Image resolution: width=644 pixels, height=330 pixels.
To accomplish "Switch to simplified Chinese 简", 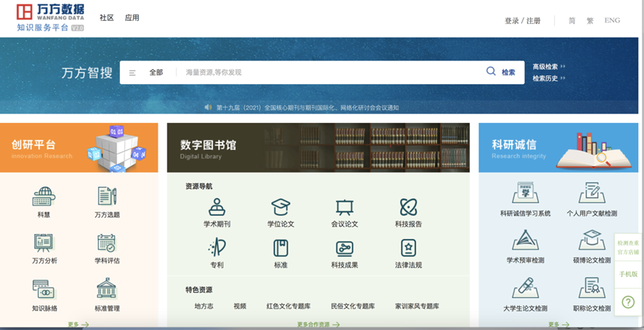I will 572,21.
